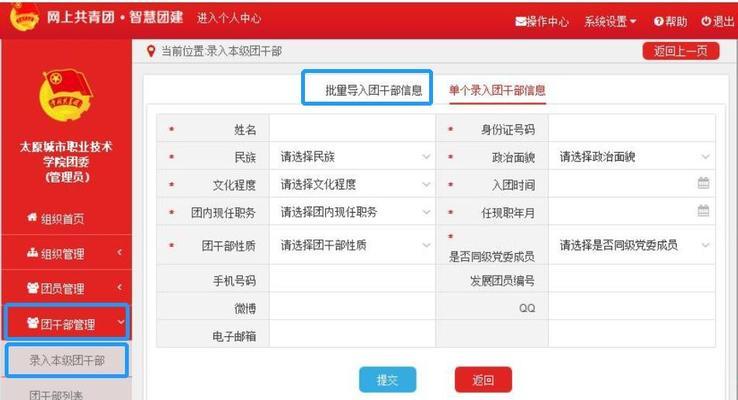Click the power icon to log out
738x400 pixels.
tap(706, 21)
